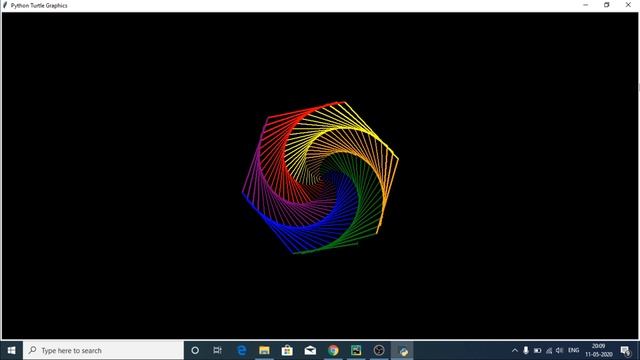
Task: Open Microsoft Store from the taskbar
Action: coord(287,350)
